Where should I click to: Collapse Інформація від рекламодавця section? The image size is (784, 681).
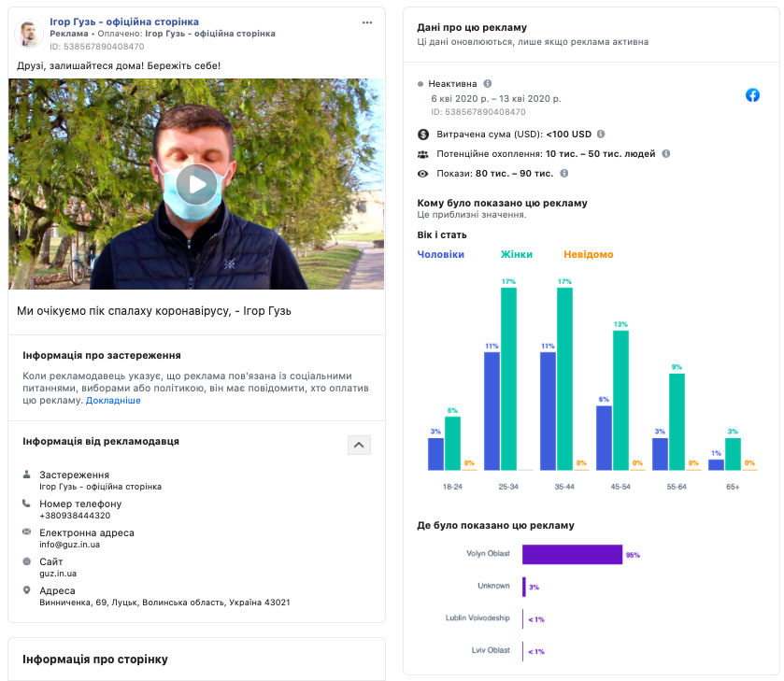point(359,445)
